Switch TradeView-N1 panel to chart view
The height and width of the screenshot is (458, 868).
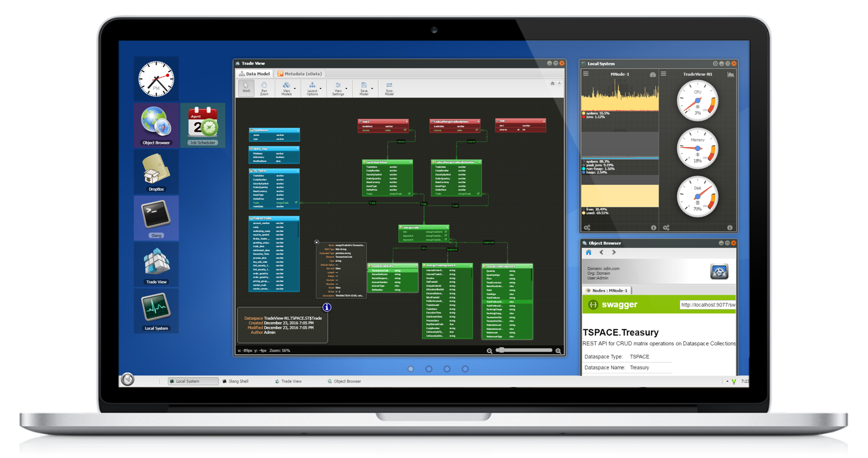point(730,74)
